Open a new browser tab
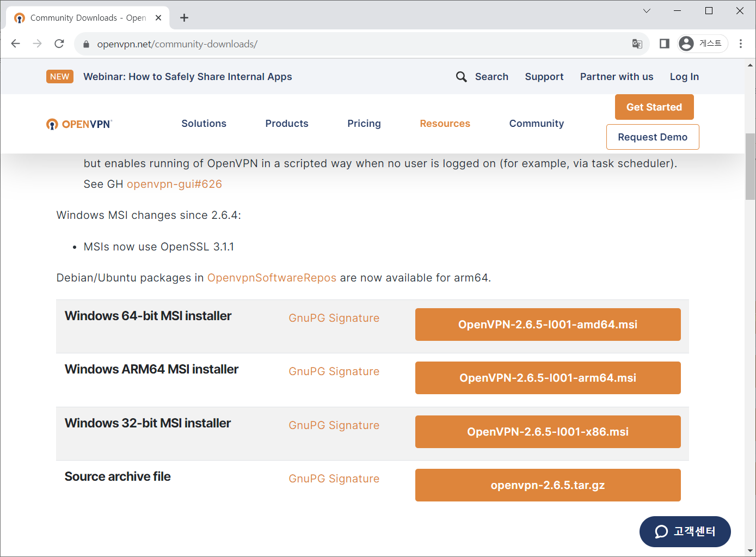Image resolution: width=756 pixels, height=557 pixels. pos(185,18)
